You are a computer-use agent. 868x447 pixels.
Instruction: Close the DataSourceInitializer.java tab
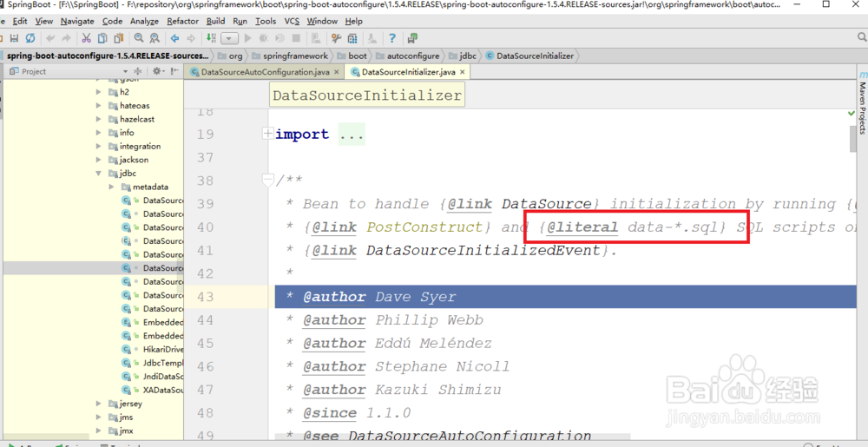pyautogui.click(x=463, y=72)
